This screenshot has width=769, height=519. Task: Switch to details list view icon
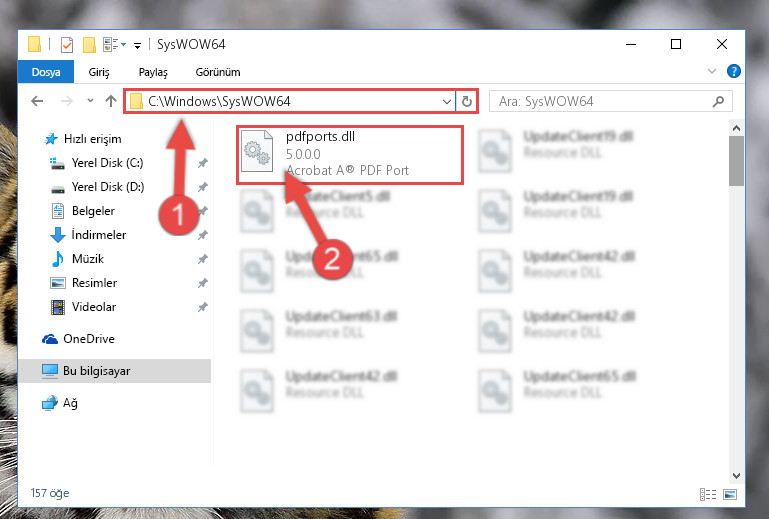pos(708,494)
